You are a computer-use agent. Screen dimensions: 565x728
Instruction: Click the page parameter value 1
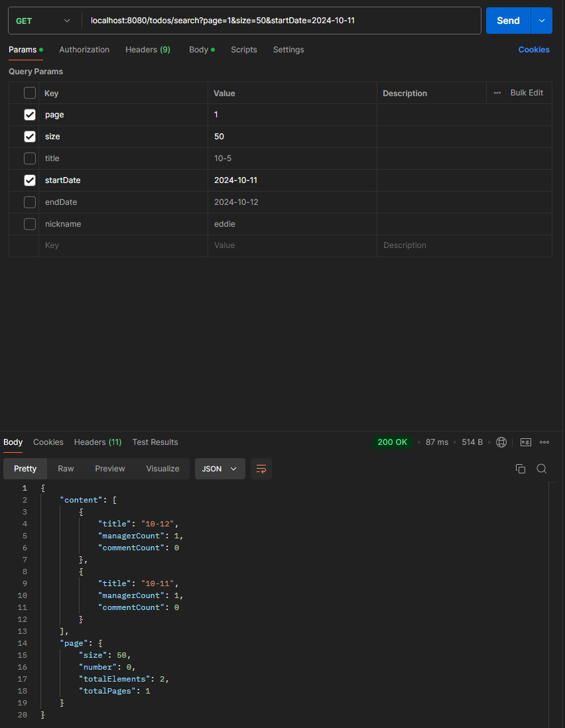pyautogui.click(x=216, y=115)
